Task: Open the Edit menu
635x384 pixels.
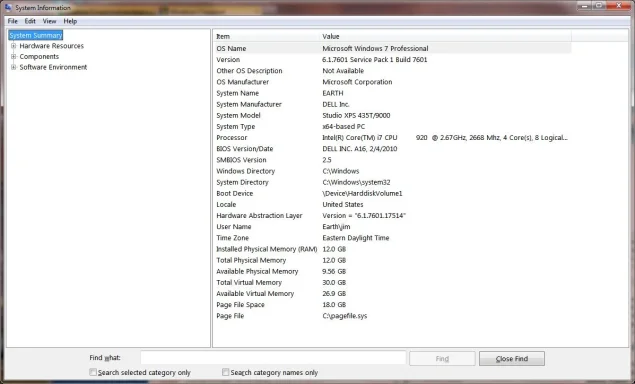Action: (30, 21)
